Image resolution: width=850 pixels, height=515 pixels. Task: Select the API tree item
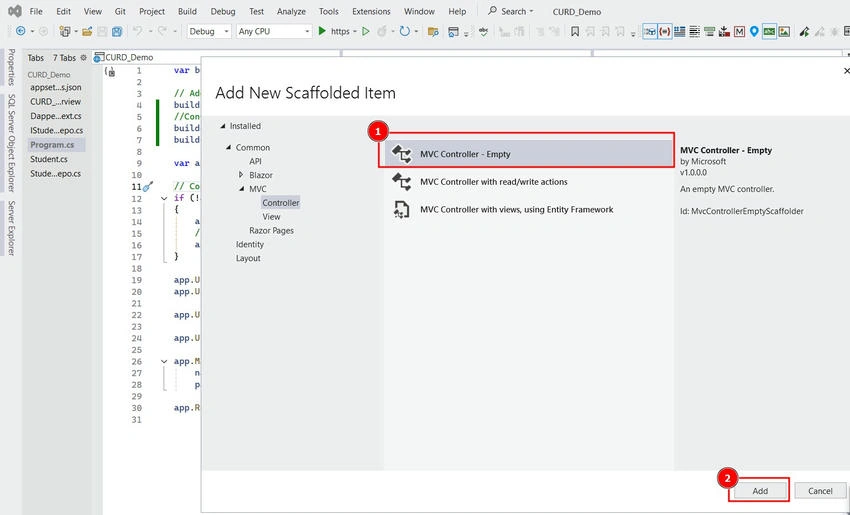click(255, 161)
